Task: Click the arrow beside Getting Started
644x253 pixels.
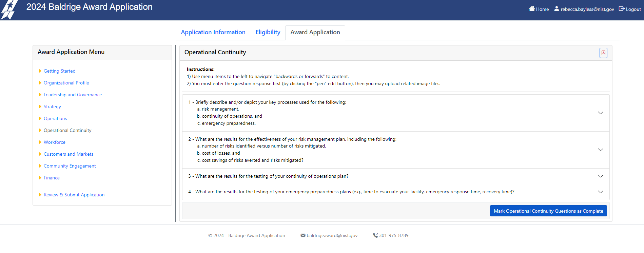Action: pyautogui.click(x=40, y=71)
